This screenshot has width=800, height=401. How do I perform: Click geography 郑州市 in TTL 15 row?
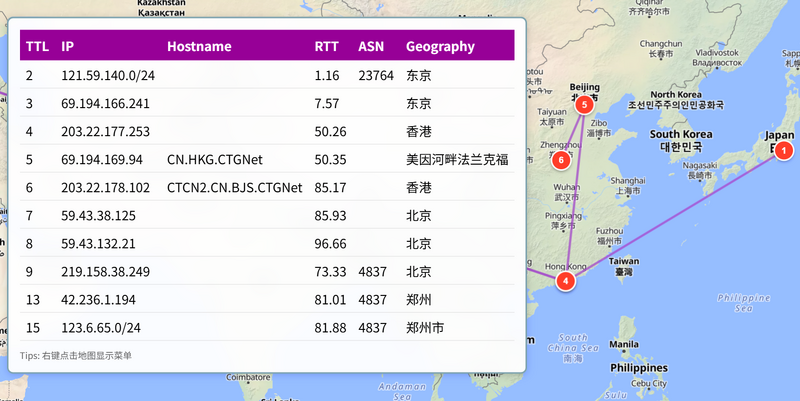click(x=424, y=328)
